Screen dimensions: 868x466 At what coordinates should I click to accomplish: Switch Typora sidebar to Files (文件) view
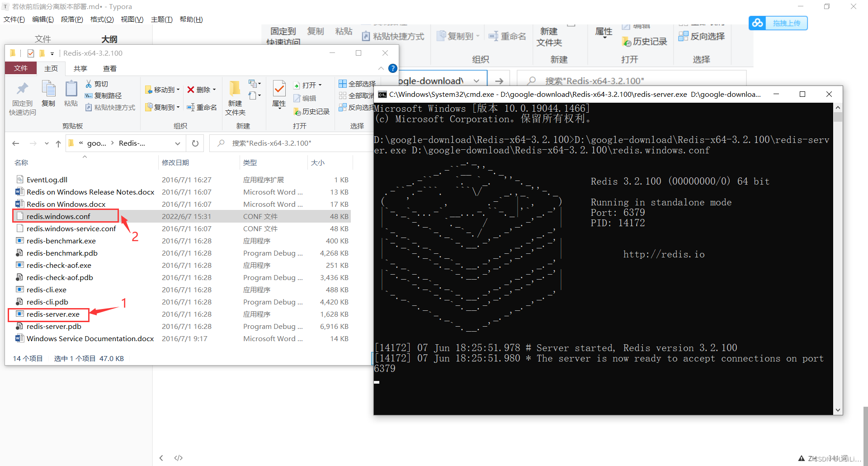(43, 39)
